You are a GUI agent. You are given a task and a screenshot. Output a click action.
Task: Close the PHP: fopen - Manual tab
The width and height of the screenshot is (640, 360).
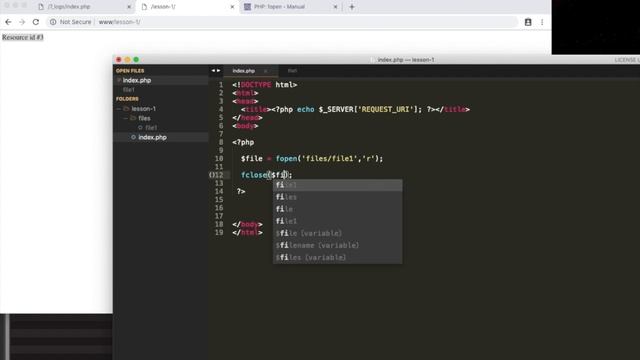click(336, 7)
